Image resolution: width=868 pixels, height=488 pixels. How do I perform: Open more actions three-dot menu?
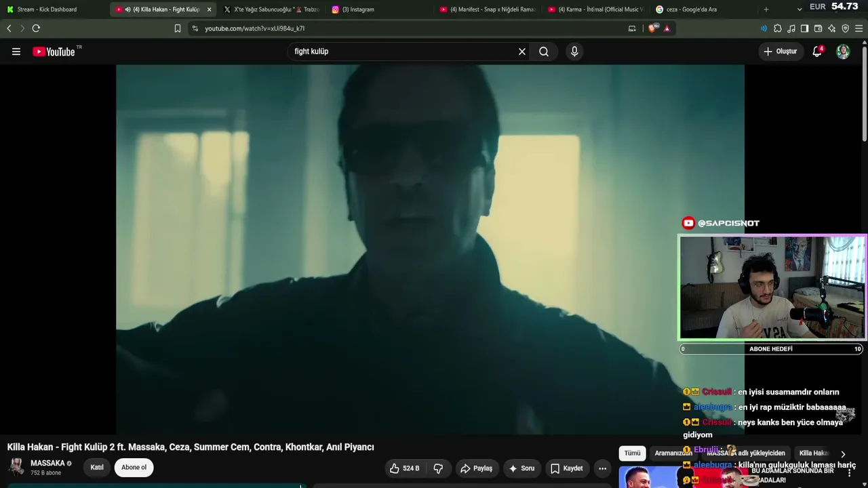click(x=602, y=468)
